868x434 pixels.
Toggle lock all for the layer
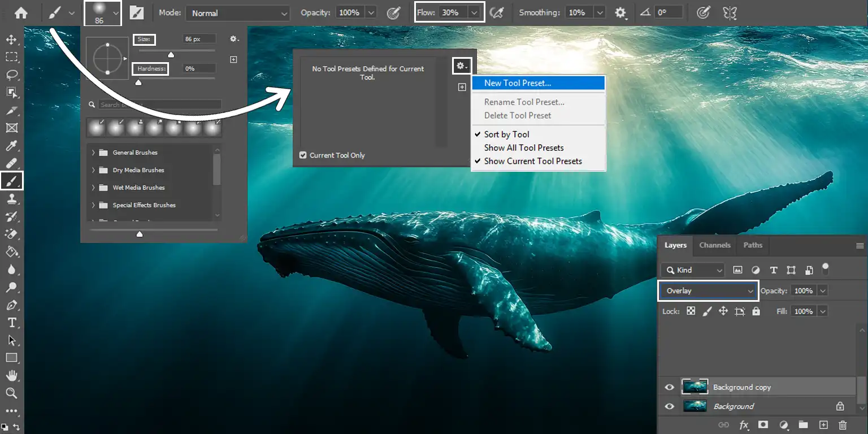pyautogui.click(x=756, y=311)
